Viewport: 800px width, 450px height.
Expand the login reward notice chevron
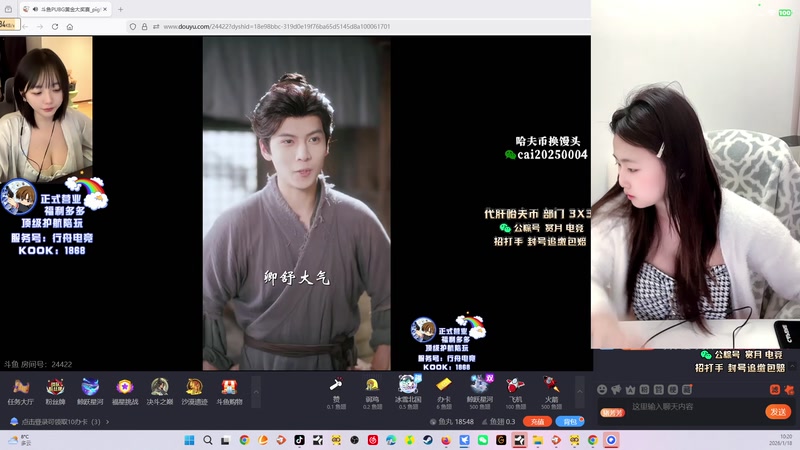(x=108, y=422)
